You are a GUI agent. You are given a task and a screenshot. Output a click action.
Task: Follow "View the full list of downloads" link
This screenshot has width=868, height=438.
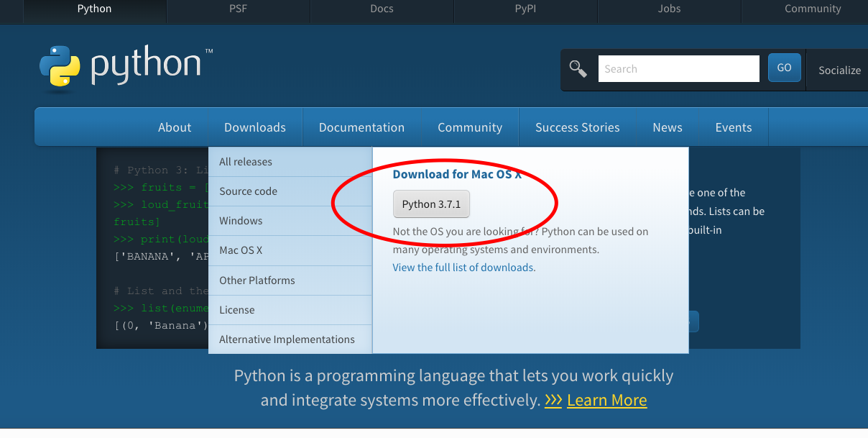point(464,268)
